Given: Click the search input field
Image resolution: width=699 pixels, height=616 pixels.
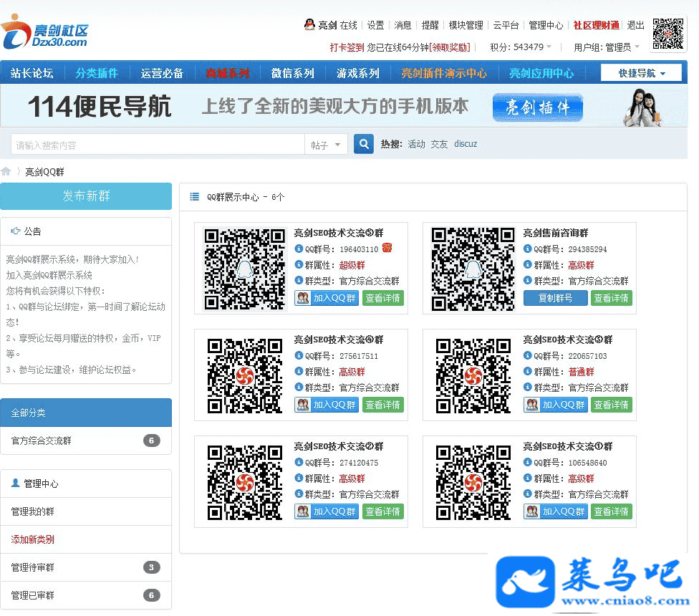Looking at the screenshot, I should pos(158,145).
